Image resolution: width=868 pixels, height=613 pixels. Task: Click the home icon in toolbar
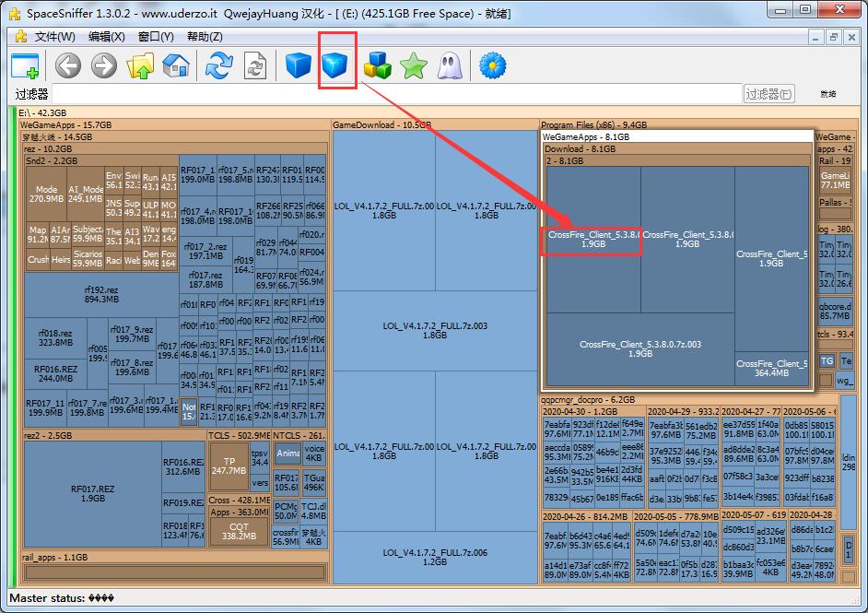click(176, 65)
